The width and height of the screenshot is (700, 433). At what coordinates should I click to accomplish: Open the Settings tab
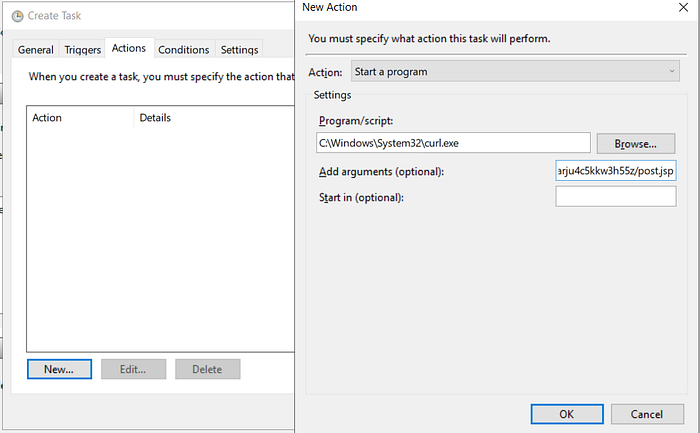(x=239, y=50)
